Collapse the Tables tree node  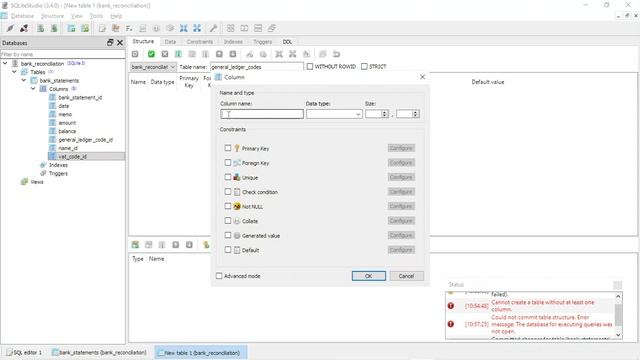15,72
